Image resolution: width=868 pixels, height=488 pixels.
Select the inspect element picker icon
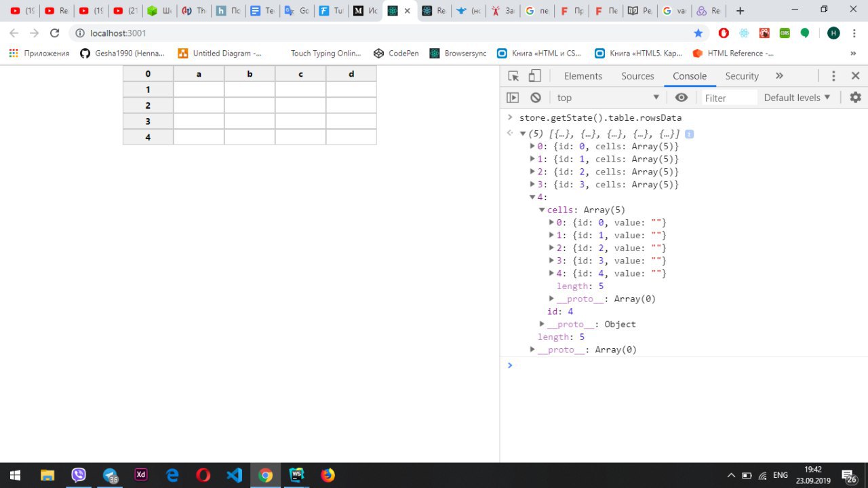tap(513, 76)
